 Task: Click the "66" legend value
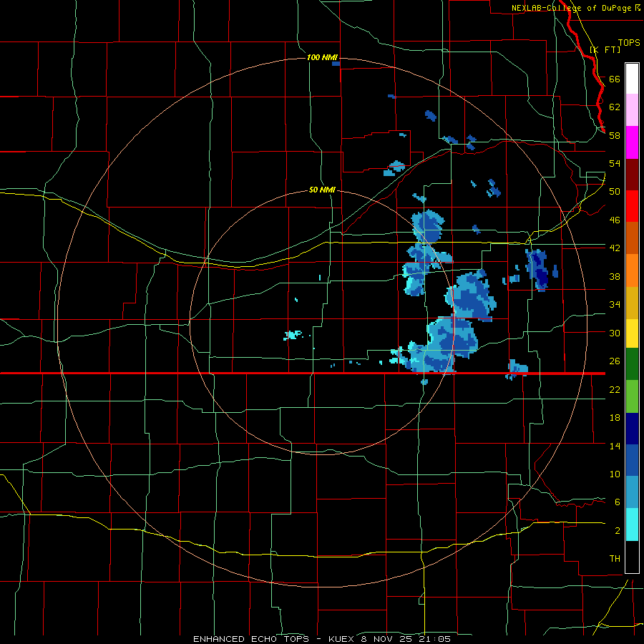pyautogui.click(x=615, y=79)
